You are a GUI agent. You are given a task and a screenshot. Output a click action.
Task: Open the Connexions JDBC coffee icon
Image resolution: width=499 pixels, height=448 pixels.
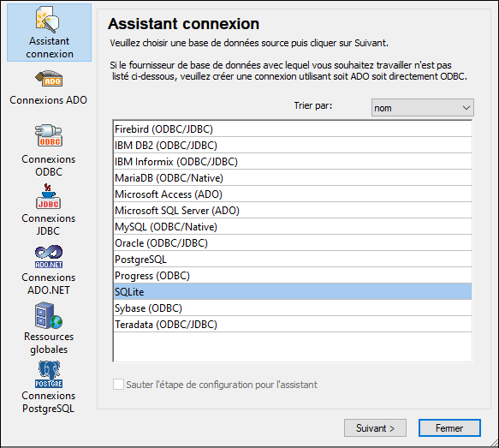click(49, 196)
